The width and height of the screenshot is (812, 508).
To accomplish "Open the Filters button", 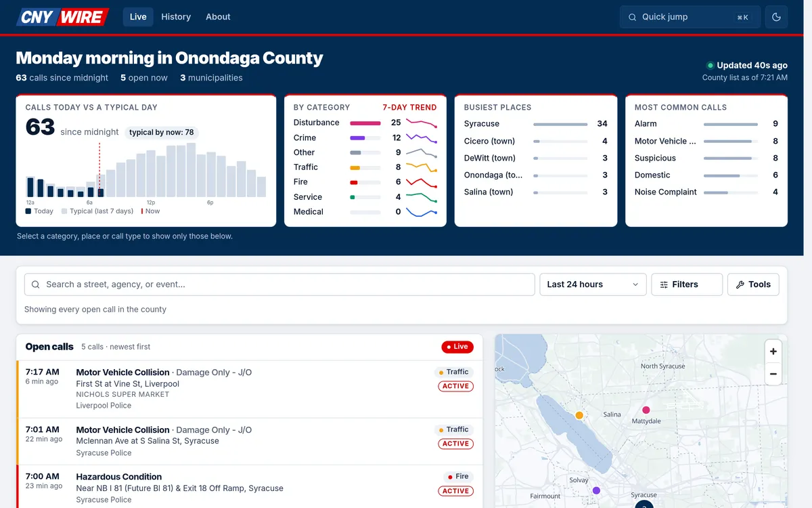I will pyautogui.click(x=687, y=284).
